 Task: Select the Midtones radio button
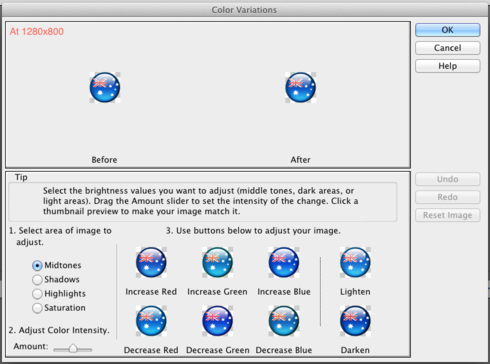pyautogui.click(x=37, y=266)
